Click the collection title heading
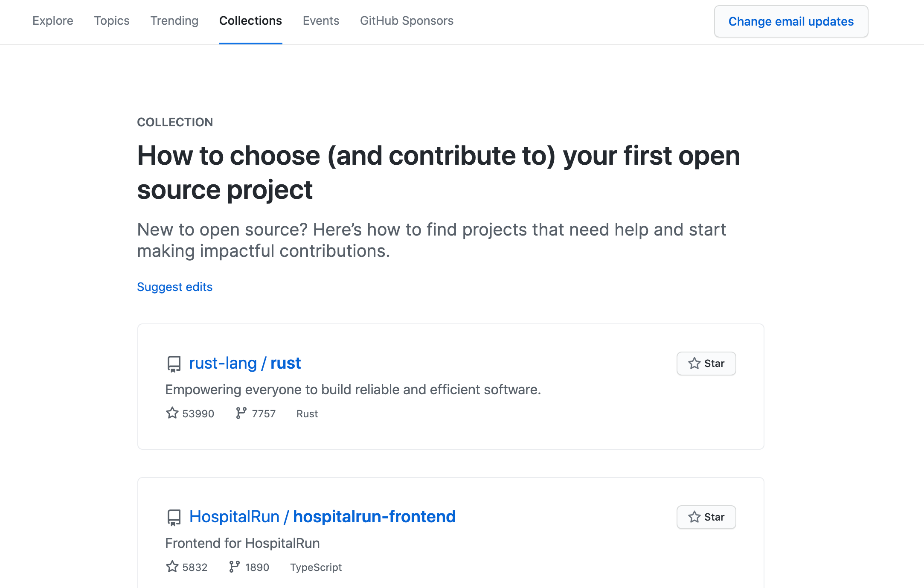Viewport: 924px width, 588px height. (439, 172)
